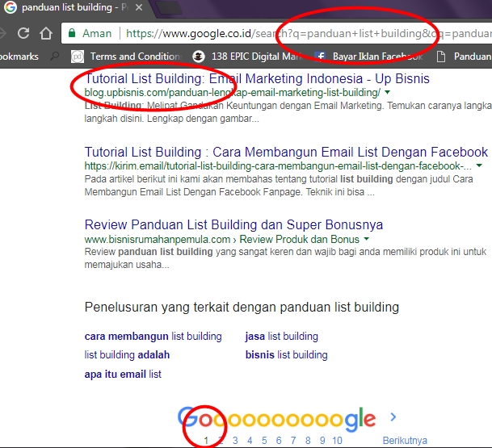This screenshot has width=492, height=448.
Task: Search related 'bisnis list building'
Action: tap(287, 355)
